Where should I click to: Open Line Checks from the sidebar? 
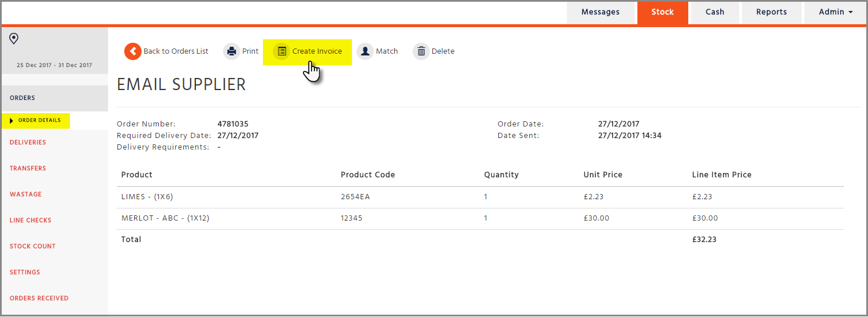click(31, 221)
